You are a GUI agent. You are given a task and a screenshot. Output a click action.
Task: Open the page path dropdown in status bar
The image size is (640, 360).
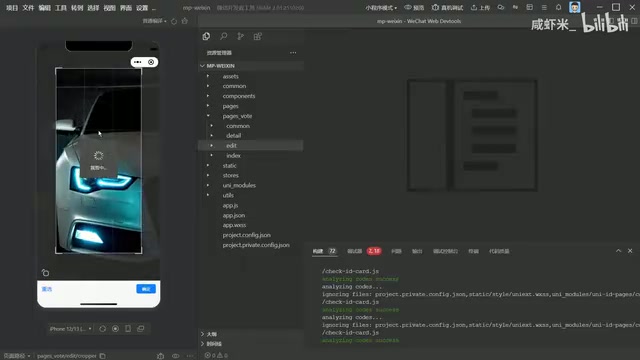(x=17, y=356)
